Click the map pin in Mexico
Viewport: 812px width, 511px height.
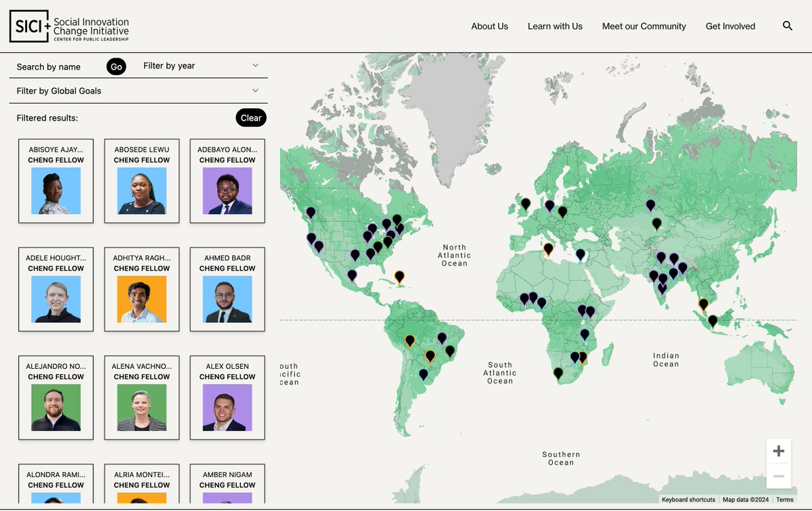[x=352, y=275]
